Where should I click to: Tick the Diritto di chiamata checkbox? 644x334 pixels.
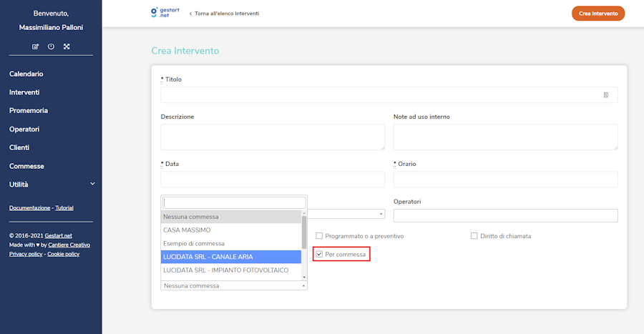pyautogui.click(x=474, y=235)
